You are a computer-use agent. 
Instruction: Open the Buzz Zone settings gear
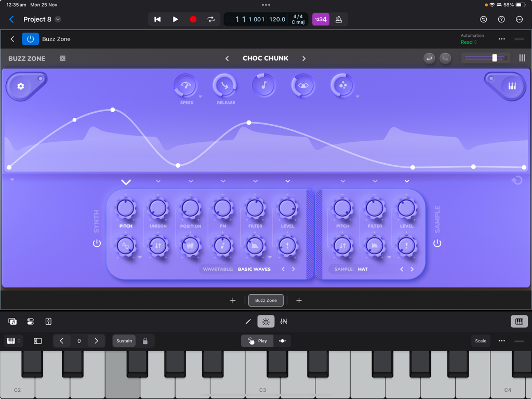[x=20, y=86]
